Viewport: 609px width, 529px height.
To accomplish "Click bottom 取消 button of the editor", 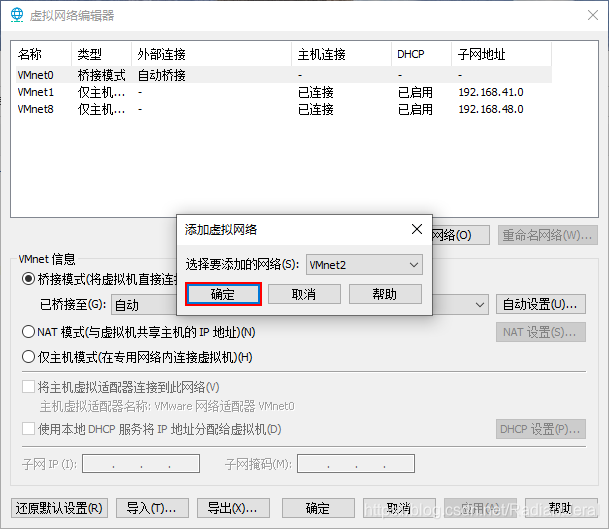I will coord(399,508).
